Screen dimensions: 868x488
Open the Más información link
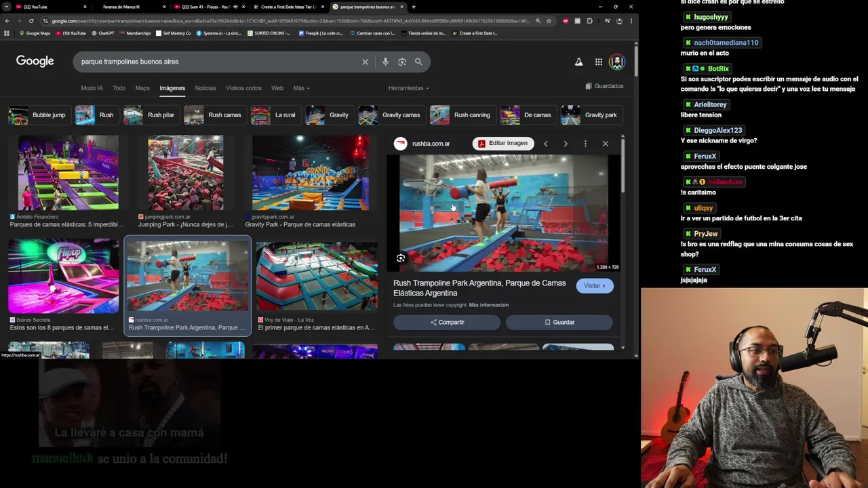(x=488, y=305)
